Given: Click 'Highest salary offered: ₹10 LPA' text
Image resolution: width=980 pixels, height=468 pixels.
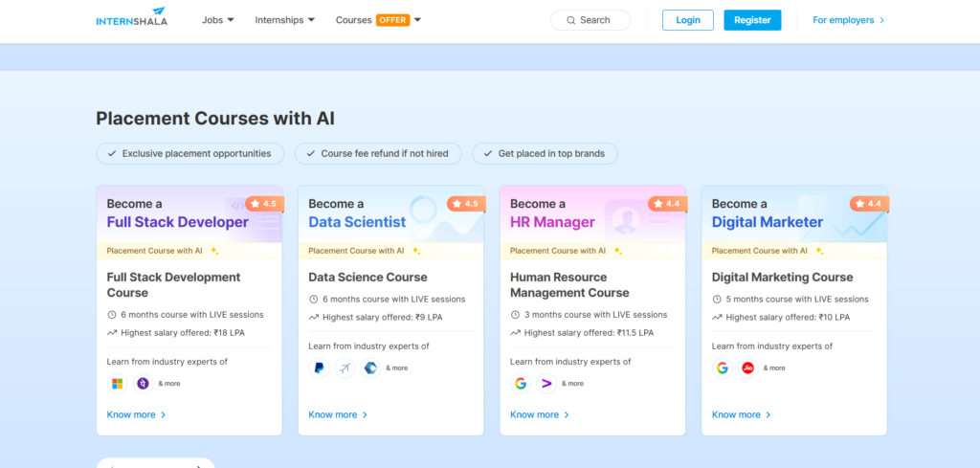Looking at the screenshot, I should 788,318.
